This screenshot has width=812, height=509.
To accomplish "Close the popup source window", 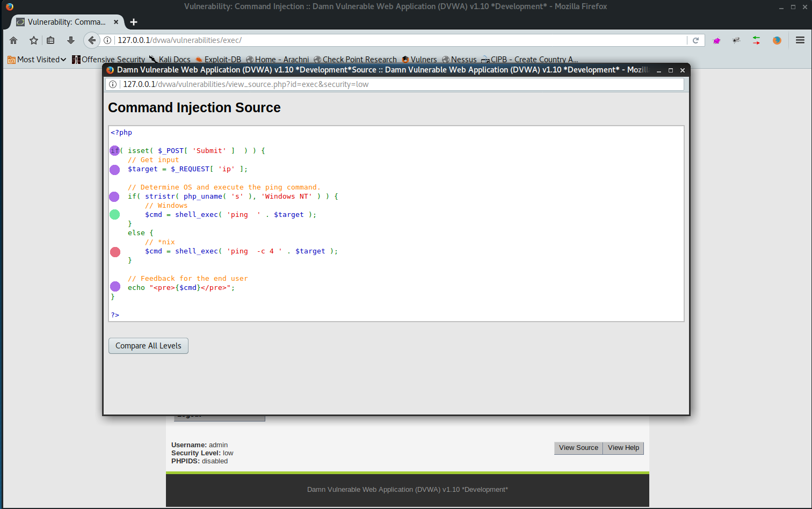I will 683,70.
